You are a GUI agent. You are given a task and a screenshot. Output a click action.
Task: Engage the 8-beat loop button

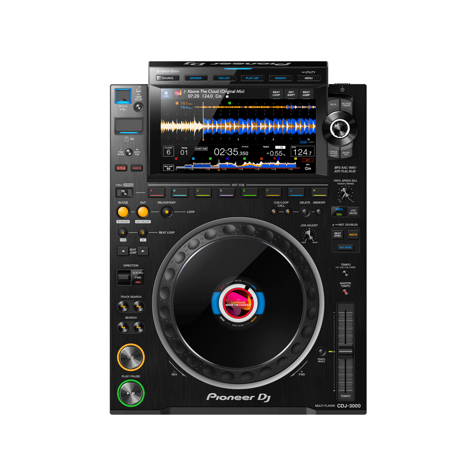point(143,233)
